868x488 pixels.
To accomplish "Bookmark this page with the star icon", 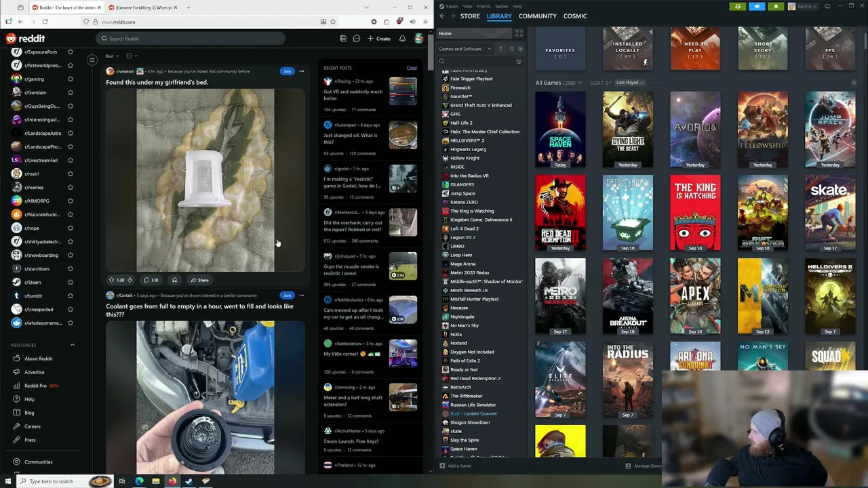I will pyautogui.click(x=333, y=22).
